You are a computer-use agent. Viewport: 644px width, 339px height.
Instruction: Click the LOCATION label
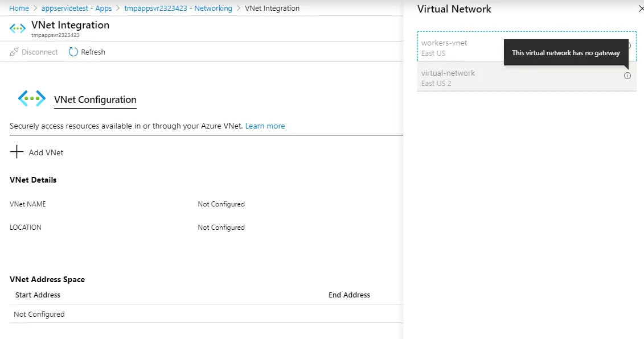(26, 228)
